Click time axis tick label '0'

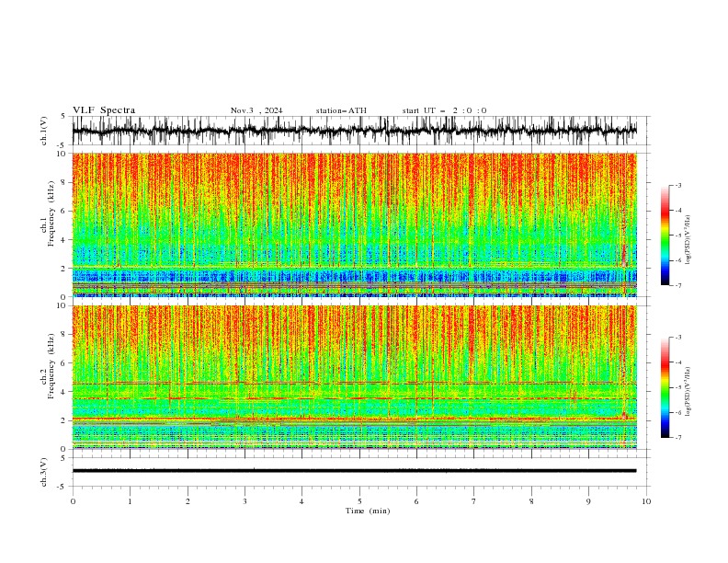click(73, 501)
